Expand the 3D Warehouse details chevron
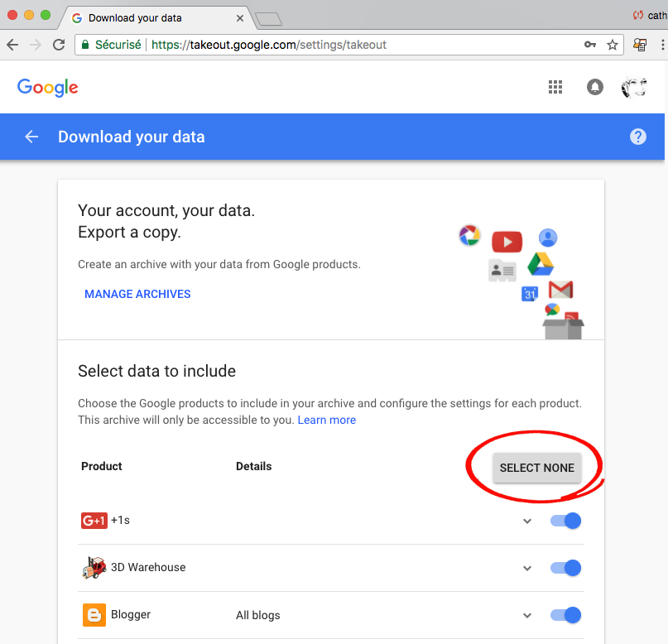Screen dimensions: 668x644 (x=527, y=568)
